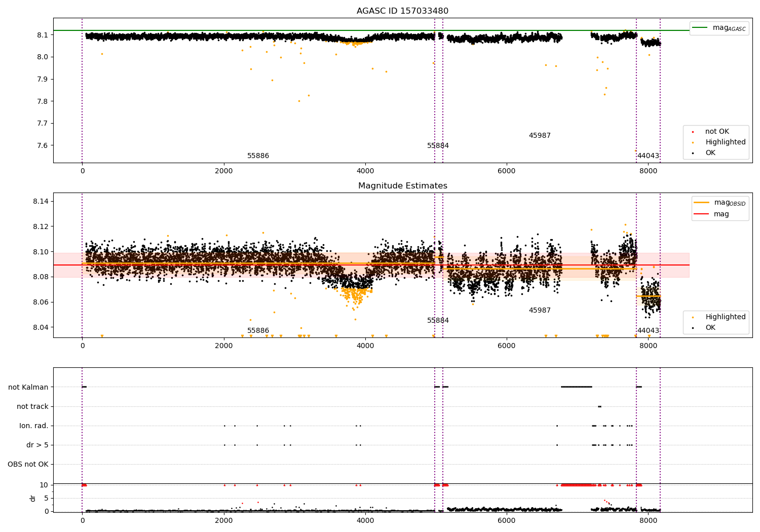Click the 'not track' row label
The image size is (760, 532).
32,407
